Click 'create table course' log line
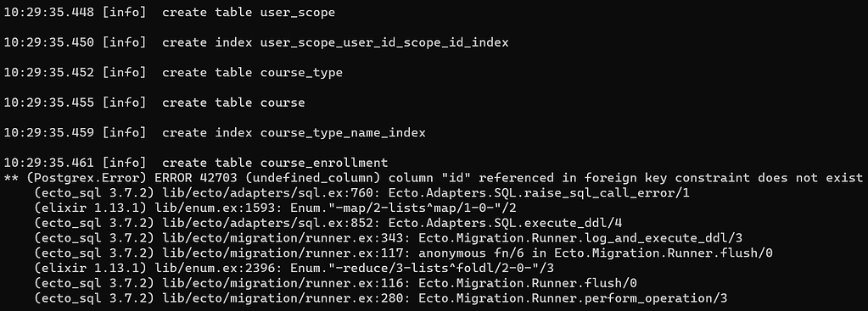Image resolution: width=868 pixels, height=311 pixels. pos(233,103)
